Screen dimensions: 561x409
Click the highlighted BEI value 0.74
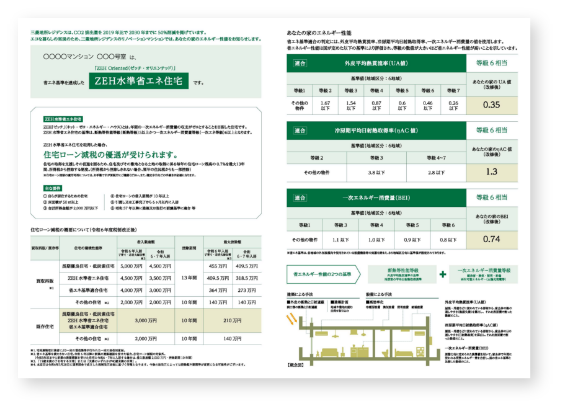coord(492,239)
